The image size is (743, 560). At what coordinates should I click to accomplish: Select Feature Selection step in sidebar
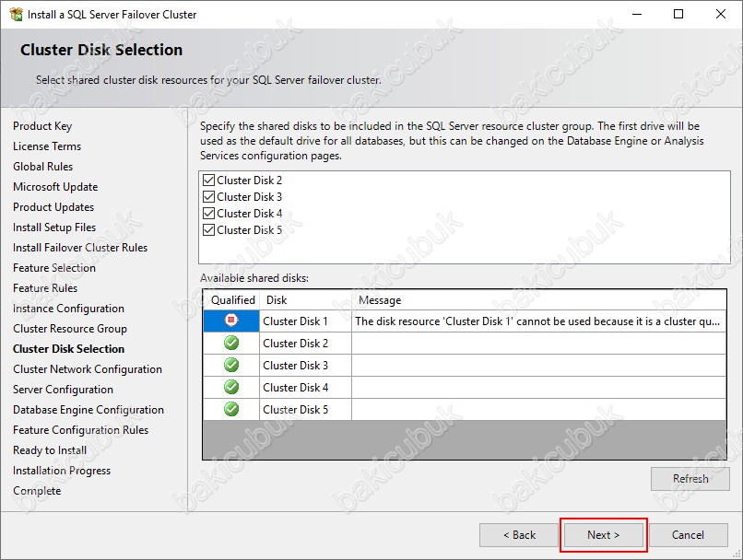(x=54, y=268)
